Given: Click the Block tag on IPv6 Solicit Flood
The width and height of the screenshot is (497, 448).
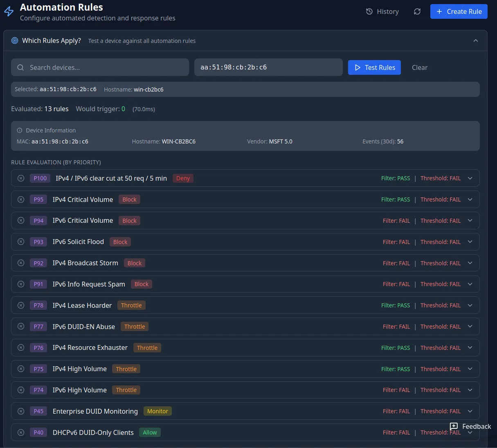Looking at the screenshot, I should [x=120, y=242].
